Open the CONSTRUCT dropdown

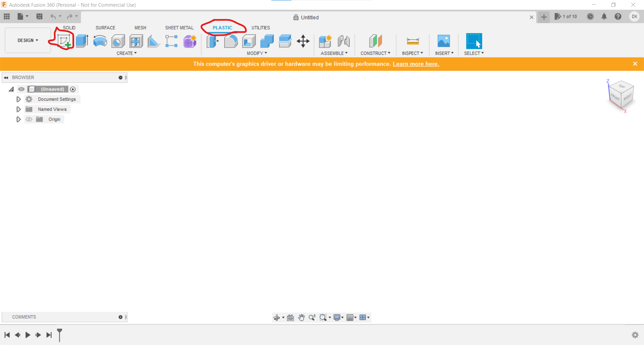[x=376, y=53]
